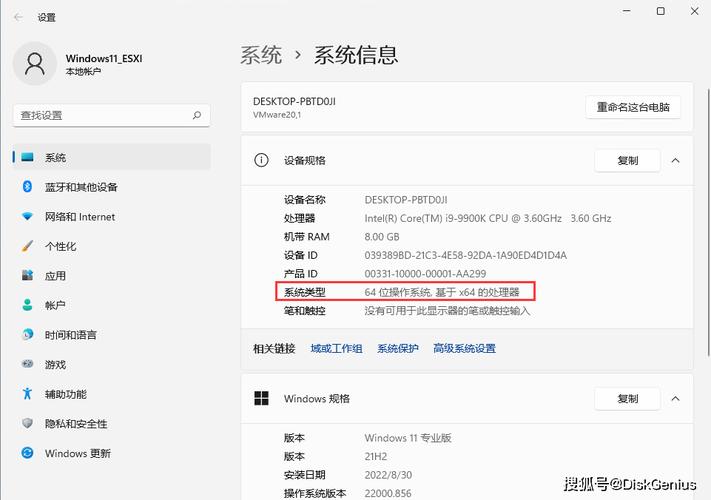Click the DESKTOP-PBTD0JI device name value

click(406, 199)
